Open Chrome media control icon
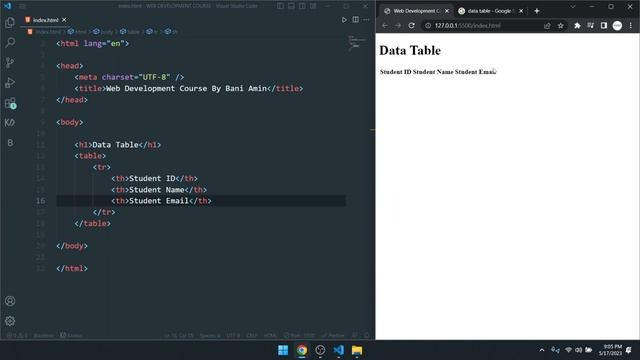Image resolution: width=640 pixels, height=360 pixels. [590, 25]
